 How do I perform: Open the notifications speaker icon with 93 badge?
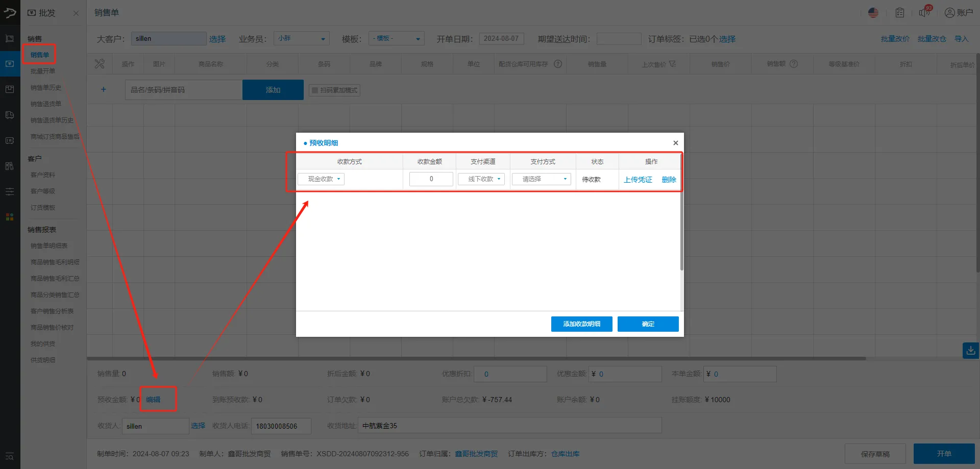[x=924, y=13]
